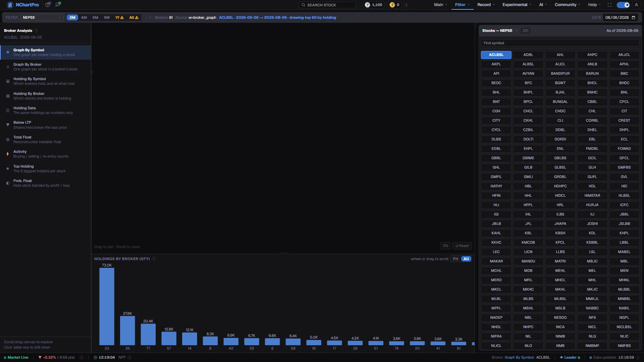Screen dimensions: 644x362
Task: Open the user profile icon
Action: [636, 5]
